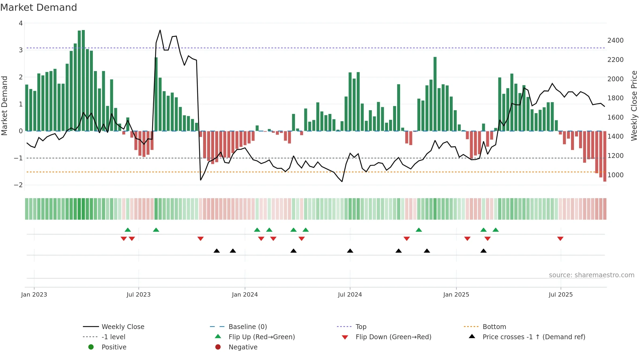This screenshot has width=644, height=362.
Task: Click the Jul 2024 x-axis label
Action: pos(350,295)
